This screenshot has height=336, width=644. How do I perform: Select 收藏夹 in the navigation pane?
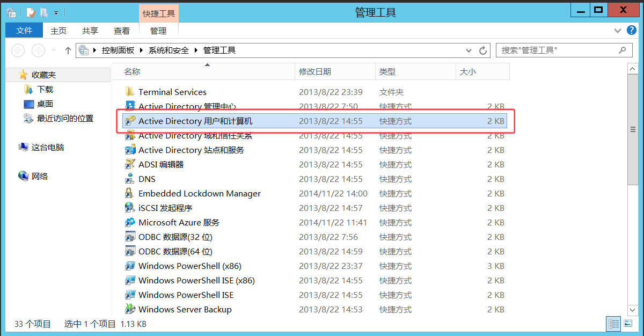click(43, 75)
